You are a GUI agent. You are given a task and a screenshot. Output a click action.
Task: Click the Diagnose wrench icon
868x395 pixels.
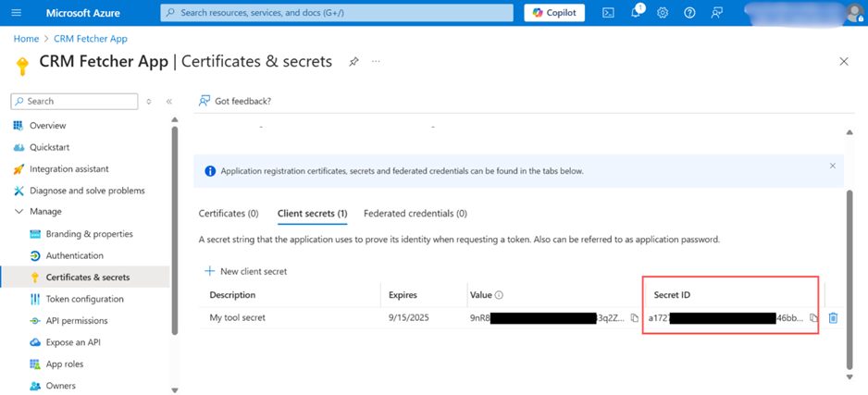19,191
